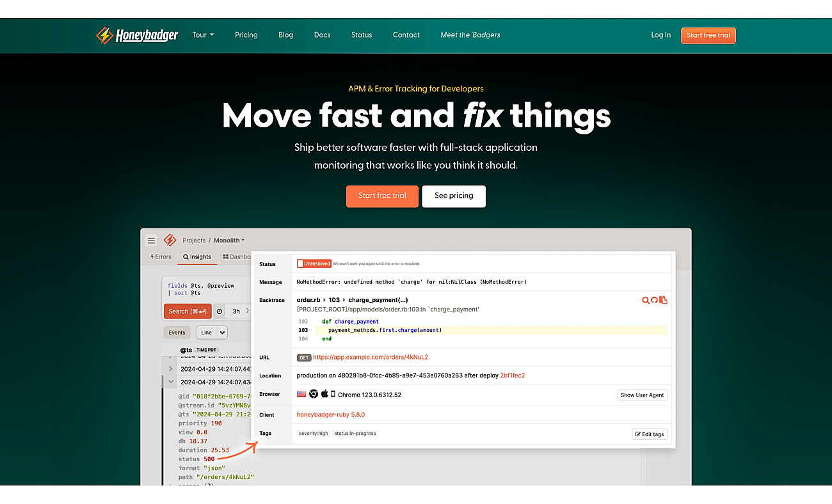The width and height of the screenshot is (832, 504).
Task: Switch to the Errors tab
Action: pyautogui.click(x=161, y=257)
